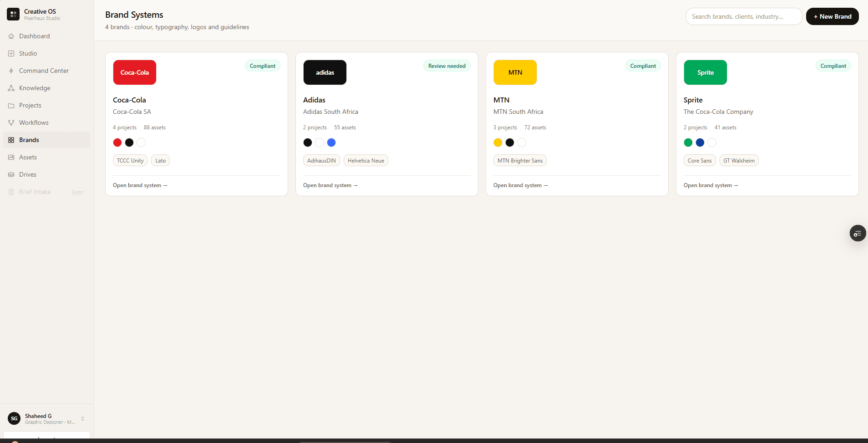Click the '88 assets' count text
This screenshot has height=443, width=868.
pyautogui.click(x=155, y=127)
